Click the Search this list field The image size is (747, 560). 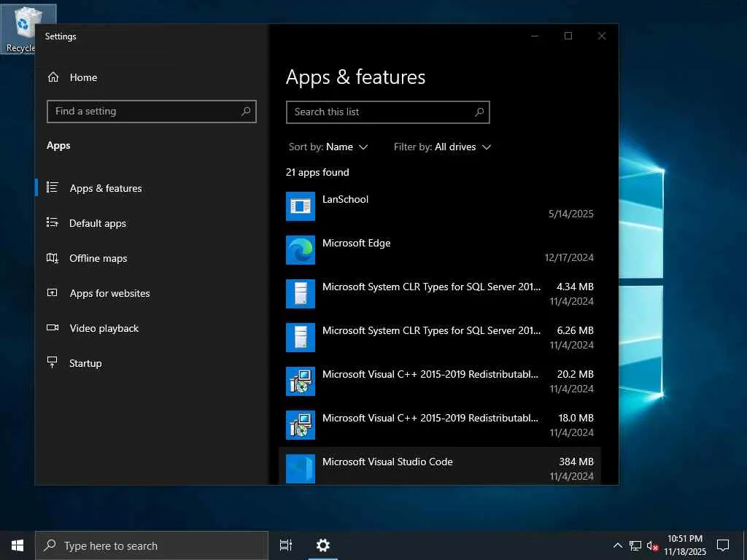tap(381, 112)
